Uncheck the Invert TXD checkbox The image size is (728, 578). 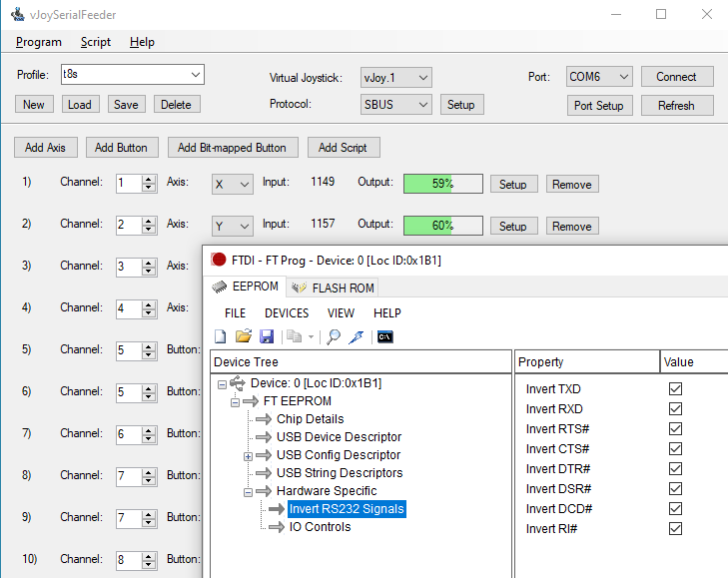[x=675, y=388]
